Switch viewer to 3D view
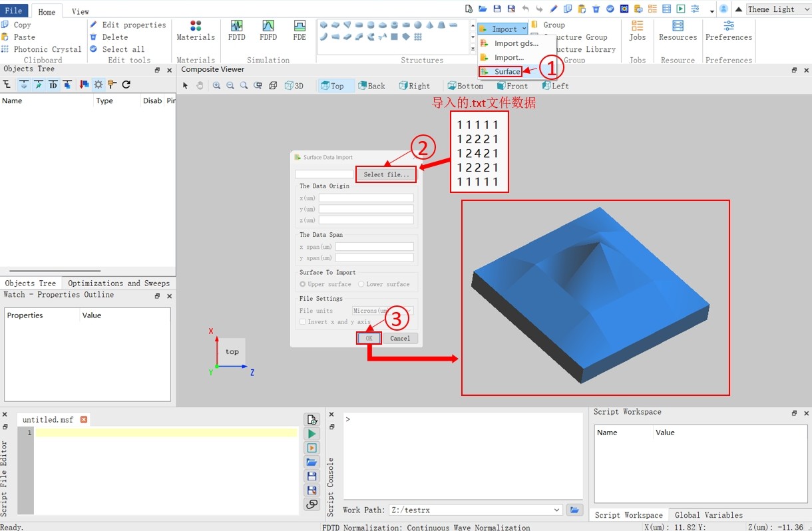 tap(294, 86)
